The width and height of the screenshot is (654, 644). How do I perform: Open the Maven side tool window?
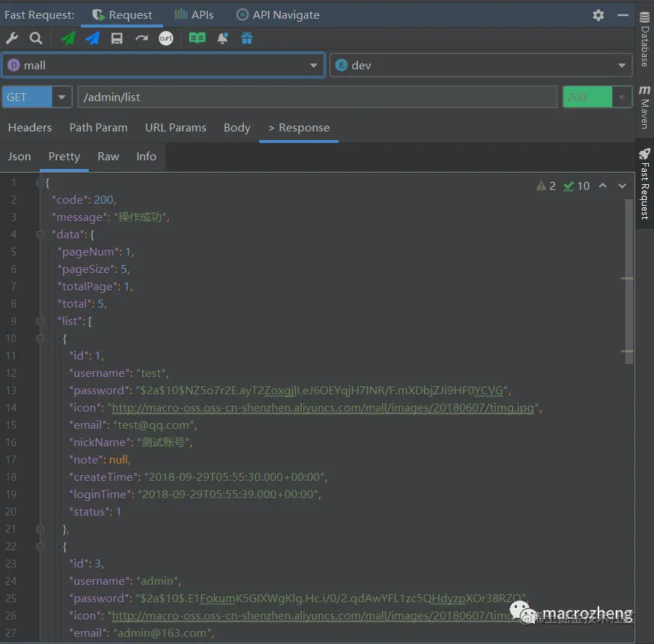(x=645, y=107)
